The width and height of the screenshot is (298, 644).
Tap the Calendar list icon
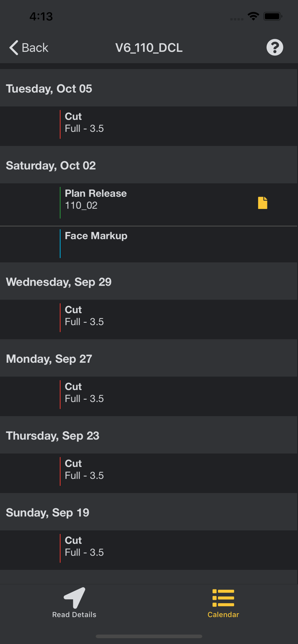223,598
